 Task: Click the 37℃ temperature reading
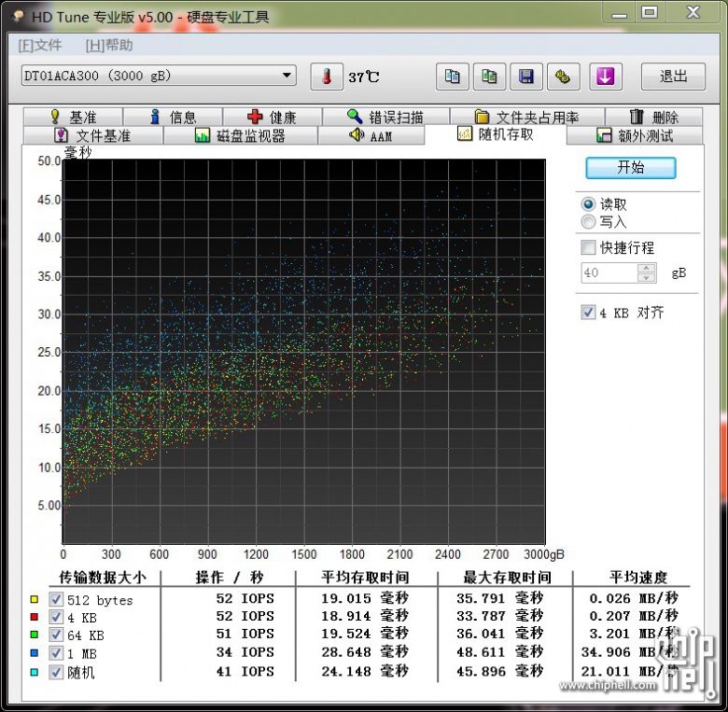[364, 77]
